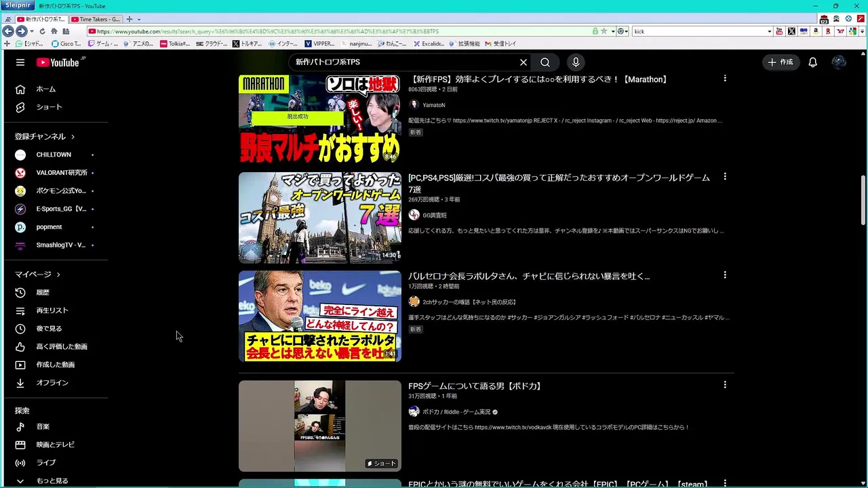
Task: Start voice search with the microphone icon
Action: coord(576,62)
